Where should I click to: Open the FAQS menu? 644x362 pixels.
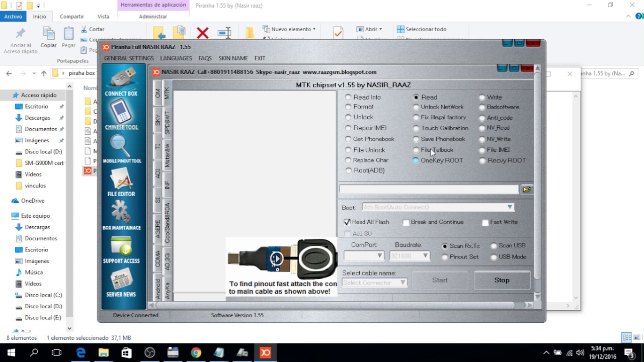(x=205, y=58)
